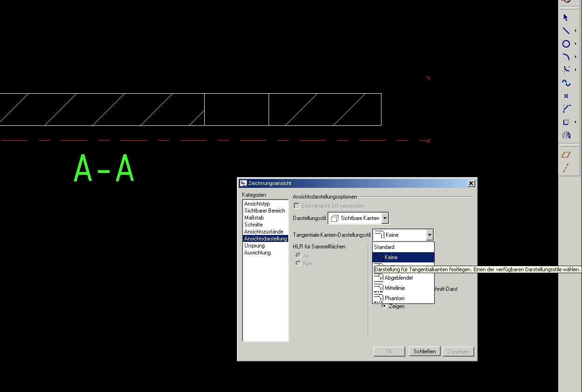This screenshot has height=392, width=582.
Task: Choose Keine in the tangent edge list
Action: pyautogui.click(x=403, y=257)
